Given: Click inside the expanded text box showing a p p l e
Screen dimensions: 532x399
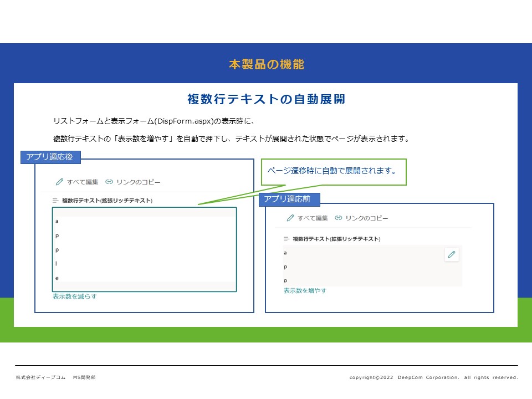Looking at the screenshot, I should [x=144, y=249].
